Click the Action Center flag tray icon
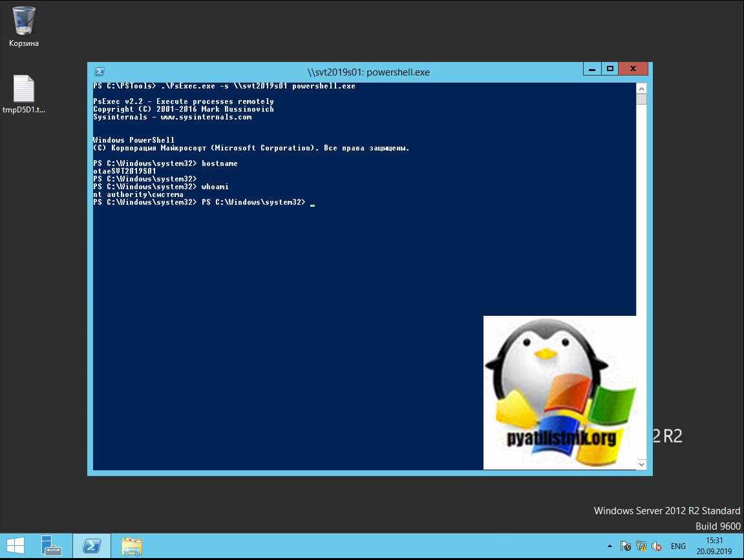Image resolution: width=744 pixels, height=560 pixels. pyautogui.click(x=626, y=546)
